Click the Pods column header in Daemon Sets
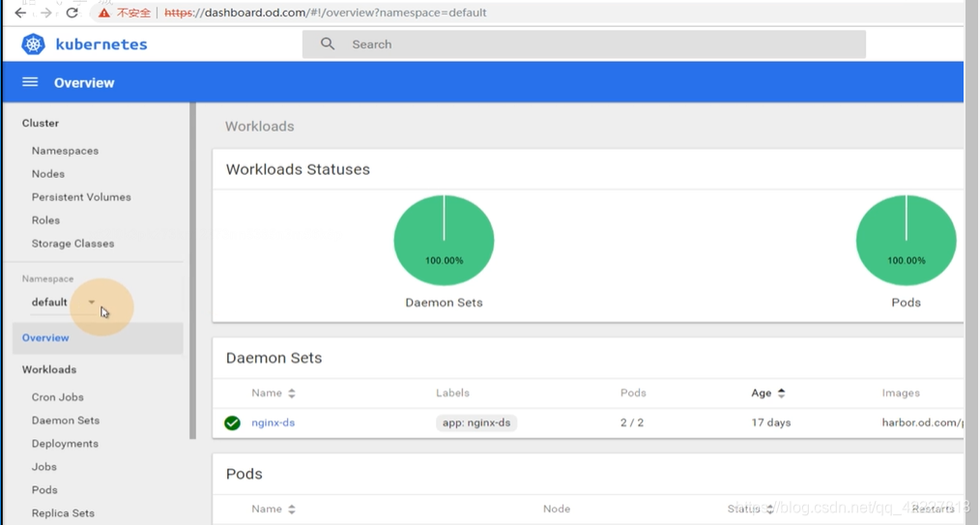980x525 pixels. (633, 394)
